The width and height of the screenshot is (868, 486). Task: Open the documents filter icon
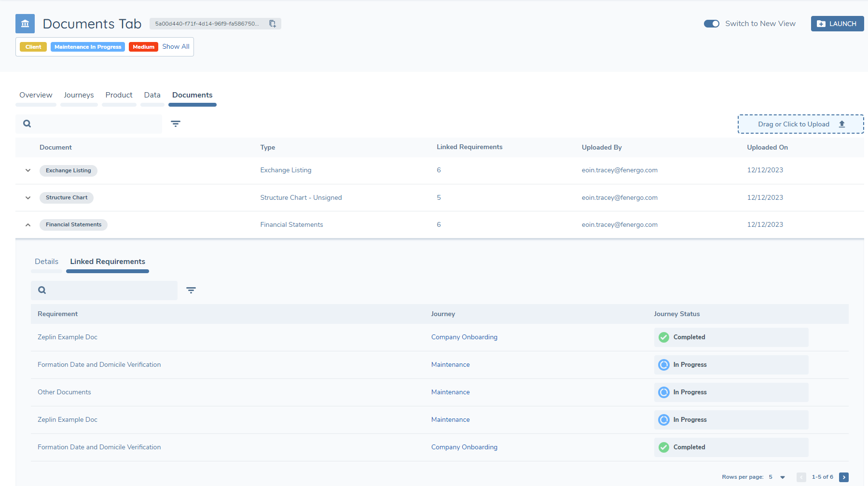pos(176,124)
